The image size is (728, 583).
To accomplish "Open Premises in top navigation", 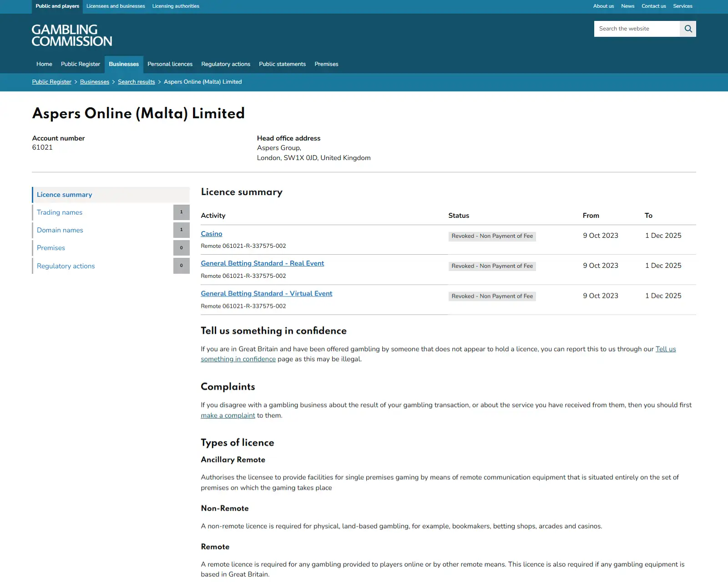I will (x=326, y=64).
